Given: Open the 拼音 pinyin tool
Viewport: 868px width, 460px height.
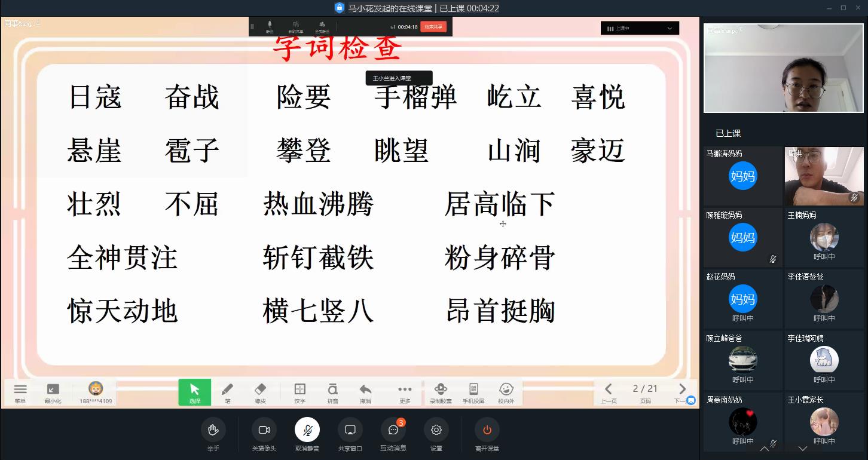Looking at the screenshot, I should (333, 392).
